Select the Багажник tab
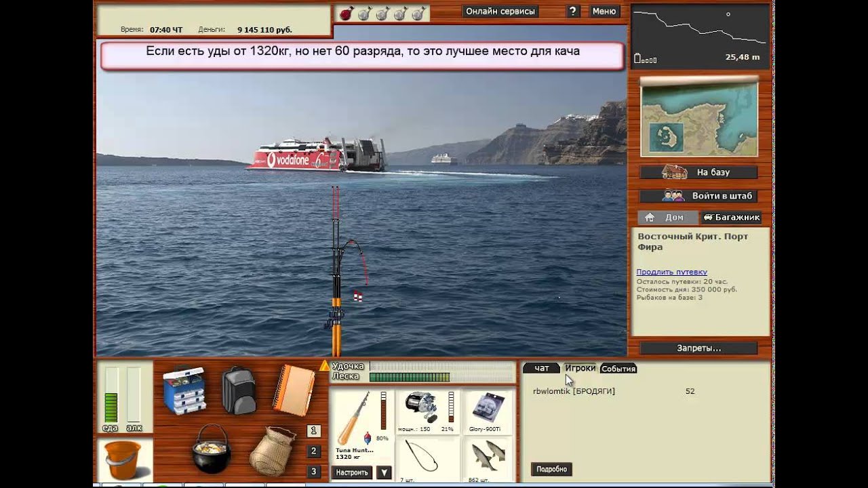Viewport: 868px width, 488px height. (x=731, y=218)
